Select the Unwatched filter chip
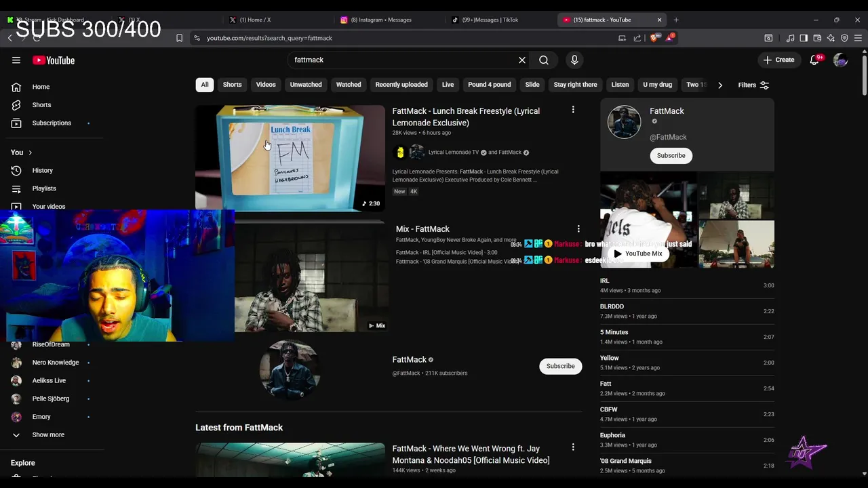The height and width of the screenshot is (488, 868). 306,85
